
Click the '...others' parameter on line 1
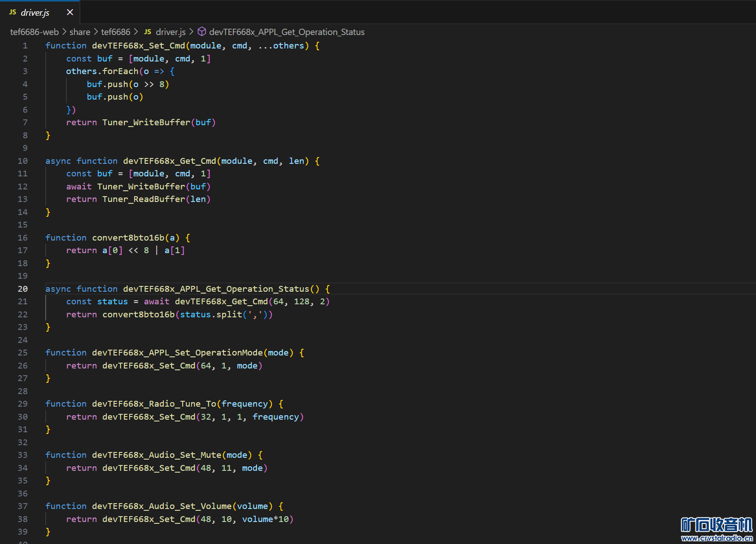coord(281,46)
